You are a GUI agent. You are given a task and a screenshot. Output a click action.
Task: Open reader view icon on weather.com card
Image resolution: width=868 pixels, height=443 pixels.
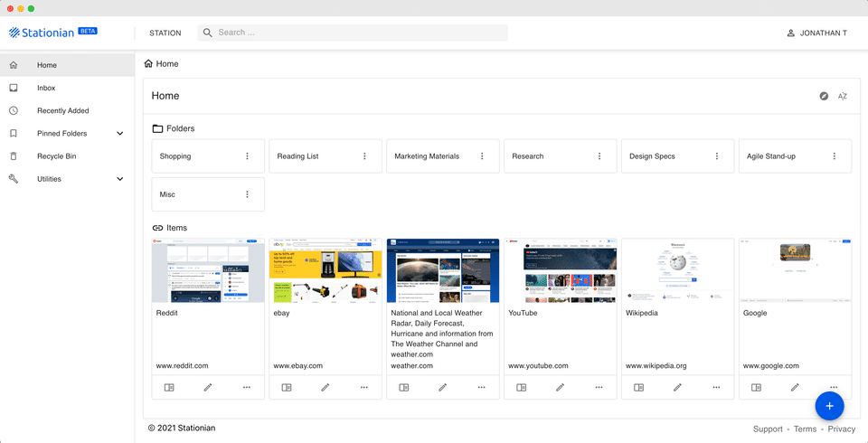click(404, 388)
